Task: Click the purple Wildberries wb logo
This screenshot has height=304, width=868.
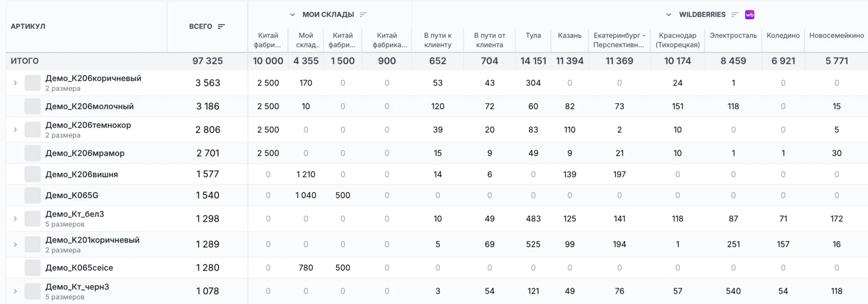Action: (750, 14)
